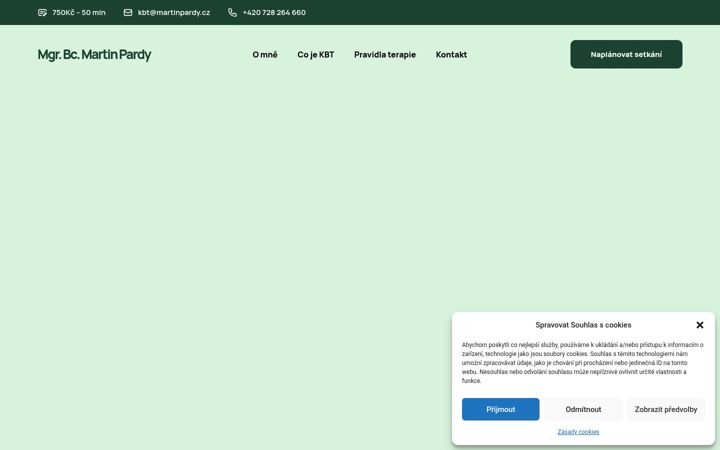
Task: Go to Pravidla terapie
Action: (385, 55)
